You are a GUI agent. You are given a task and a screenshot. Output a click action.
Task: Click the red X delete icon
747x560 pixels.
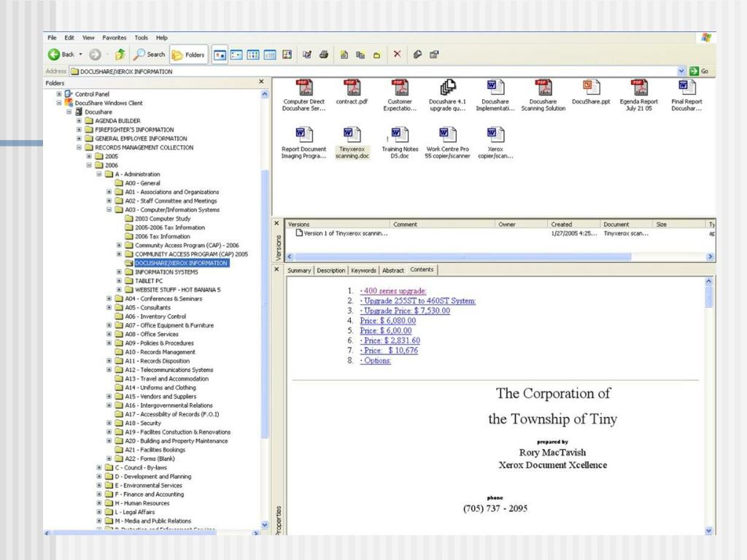(x=397, y=54)
